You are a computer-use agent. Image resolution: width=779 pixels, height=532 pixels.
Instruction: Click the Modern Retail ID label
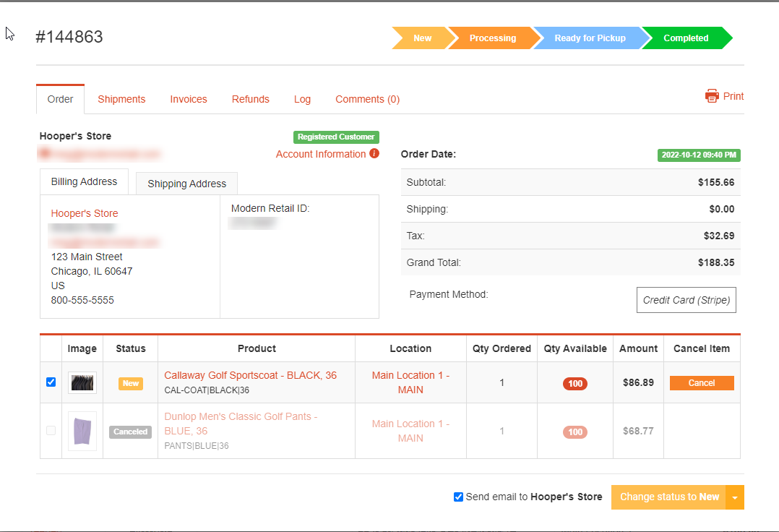tap(270, 209)
